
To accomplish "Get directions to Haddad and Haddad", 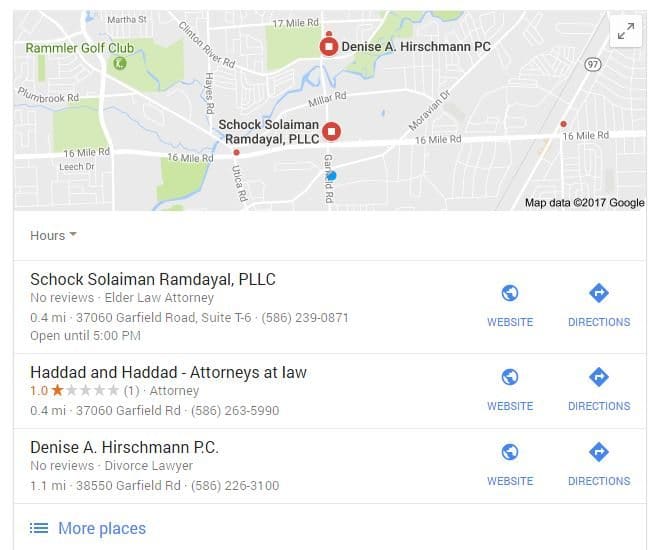I will [599, 389].
